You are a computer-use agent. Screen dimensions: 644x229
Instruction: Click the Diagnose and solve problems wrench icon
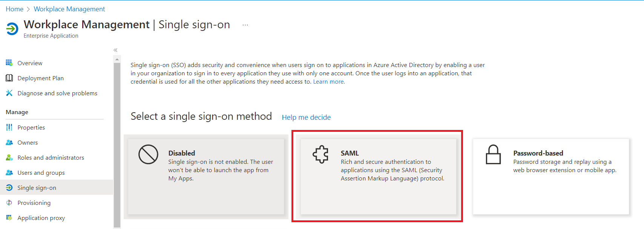coord(9,93)
